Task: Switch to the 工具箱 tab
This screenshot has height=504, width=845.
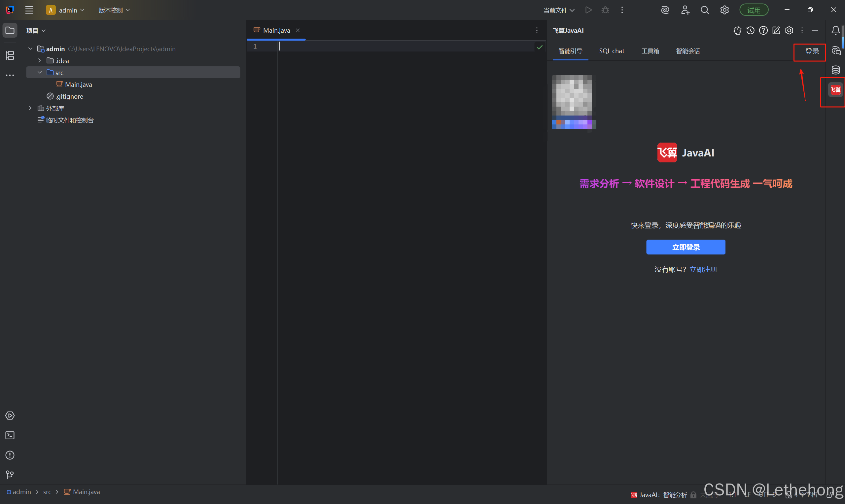Action: click(650, 51)
